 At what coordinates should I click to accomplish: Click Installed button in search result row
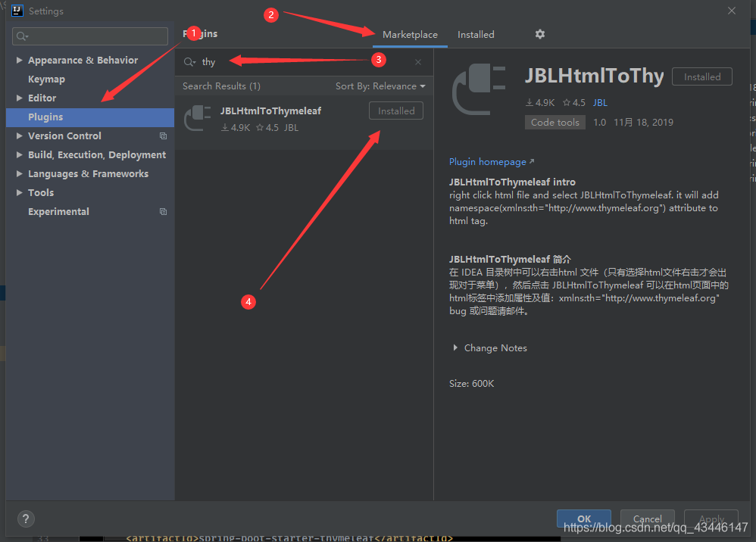point(396,111)
